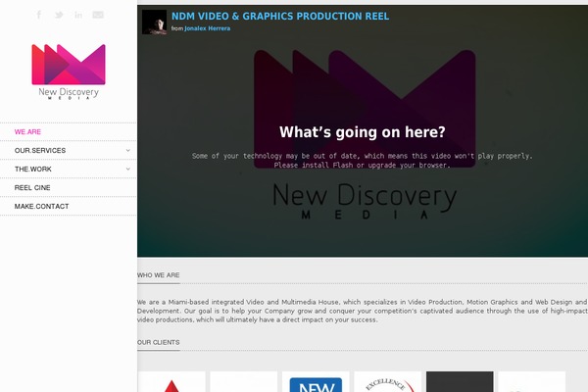Open the OUR.SERVICES menu item
The height and width of the screenshot is (392, 588).
[x=40, y=150]
